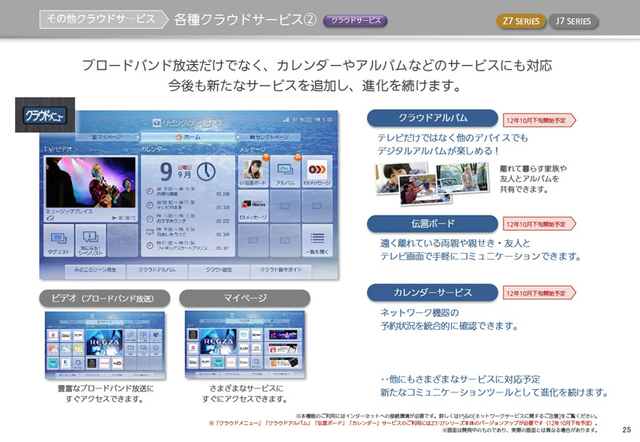Viewport: 640px width, 442px height.
Task: Click the 12年10月 tag beside クラウドアルバム
Action: click(x=539, y=120)
